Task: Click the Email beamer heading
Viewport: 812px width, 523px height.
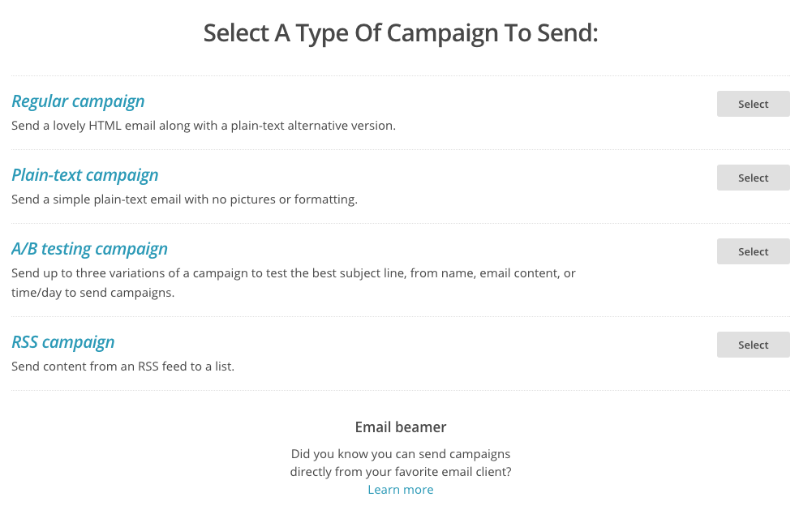Action: 401,427
